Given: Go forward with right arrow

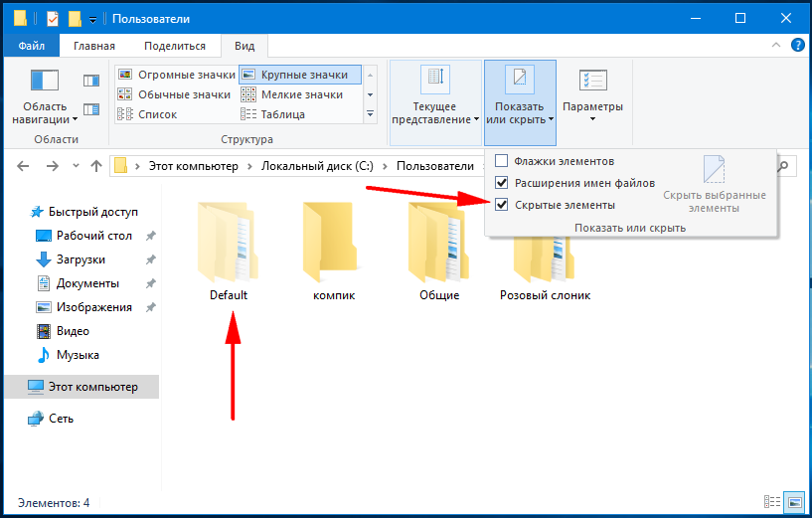Looking at the screenshot, I should pos(53,166).
